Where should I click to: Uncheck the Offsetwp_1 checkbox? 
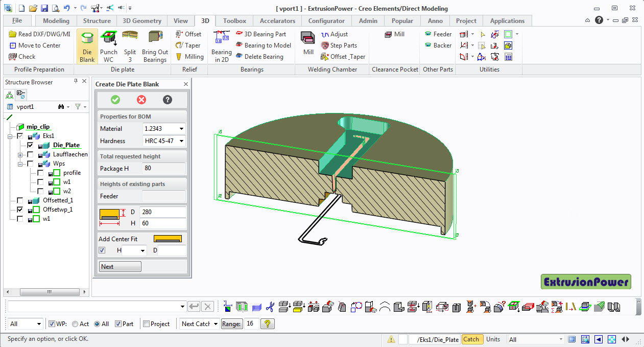click(x=20, y=210)
